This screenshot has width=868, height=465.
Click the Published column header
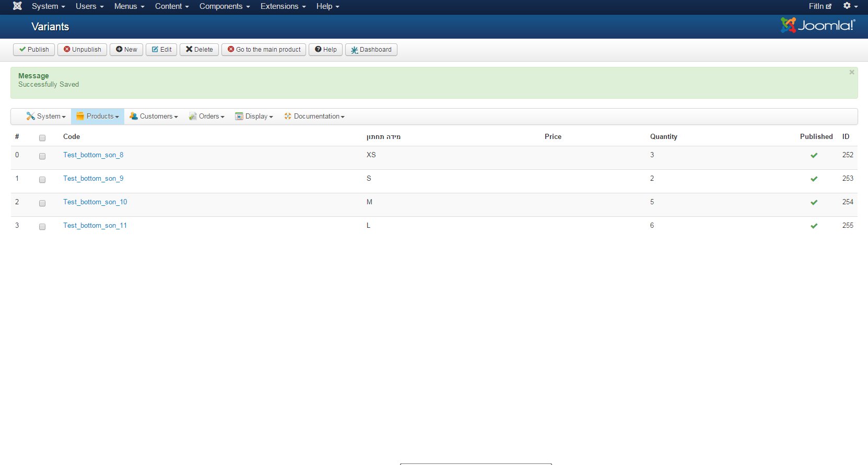816,137
